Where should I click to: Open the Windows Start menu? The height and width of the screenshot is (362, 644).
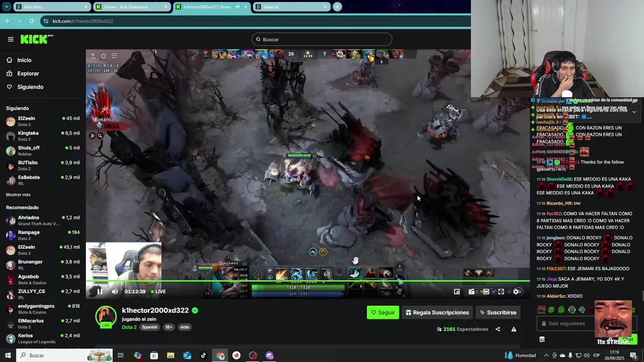point(8,355)
